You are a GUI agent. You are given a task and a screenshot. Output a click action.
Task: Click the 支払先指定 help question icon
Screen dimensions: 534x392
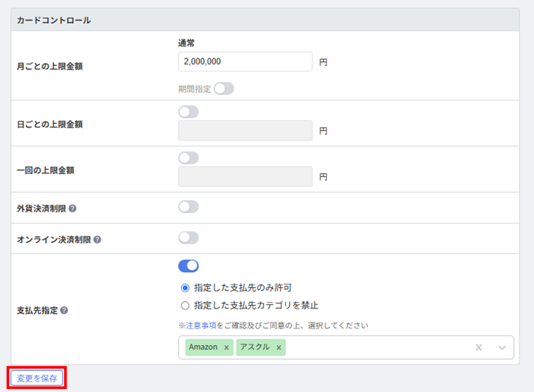(x=64, y=311)
